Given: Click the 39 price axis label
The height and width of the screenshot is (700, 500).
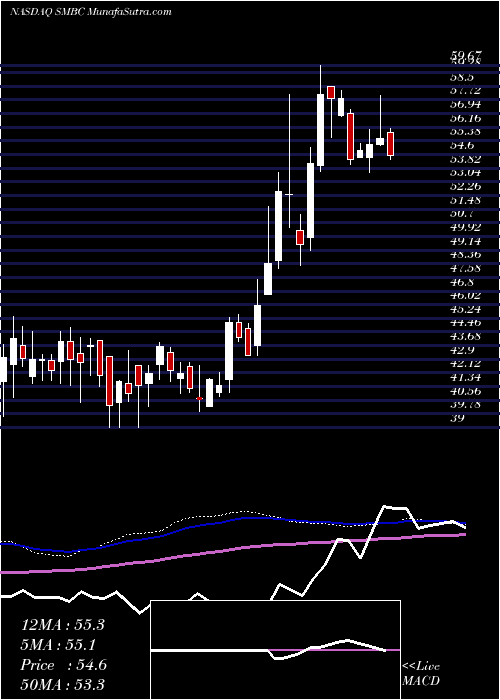Looking at the screenshot, I should 457,418.
